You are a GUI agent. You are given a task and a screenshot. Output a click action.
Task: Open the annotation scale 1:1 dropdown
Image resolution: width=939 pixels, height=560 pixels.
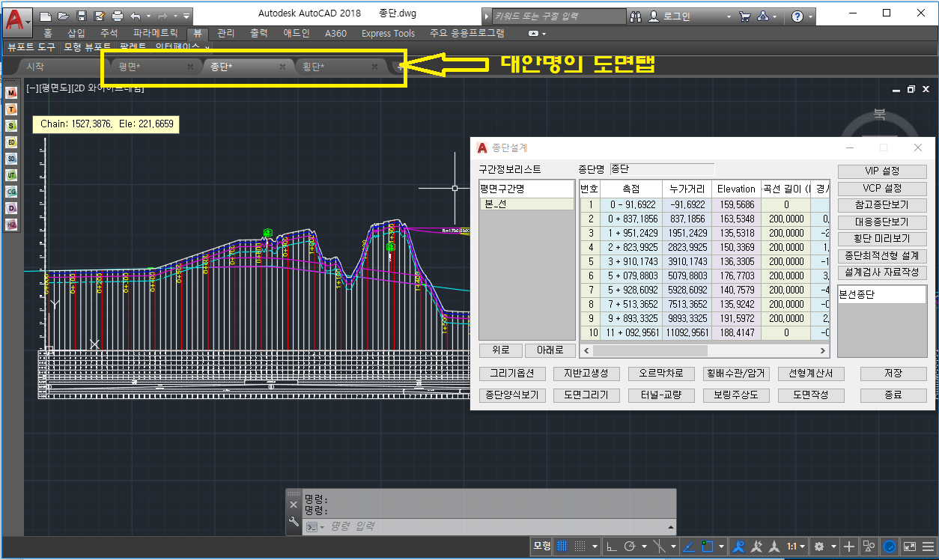coord(794,547)
